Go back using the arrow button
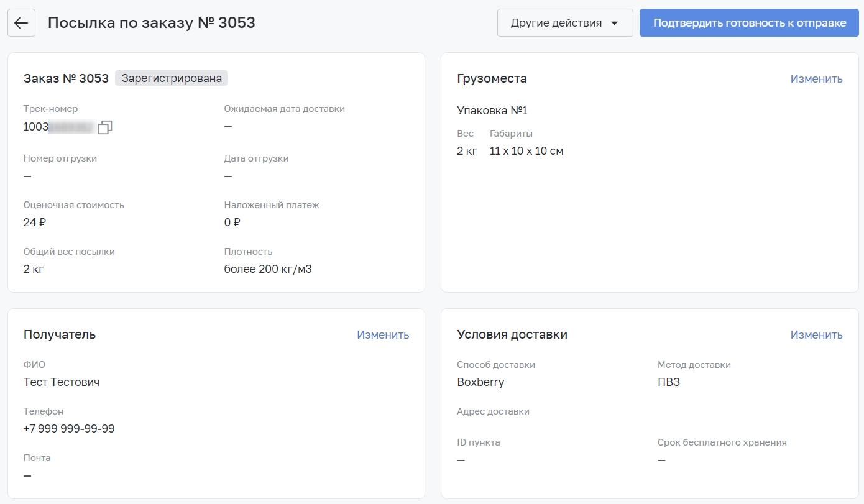864x504 pixels. pos(21,23)
